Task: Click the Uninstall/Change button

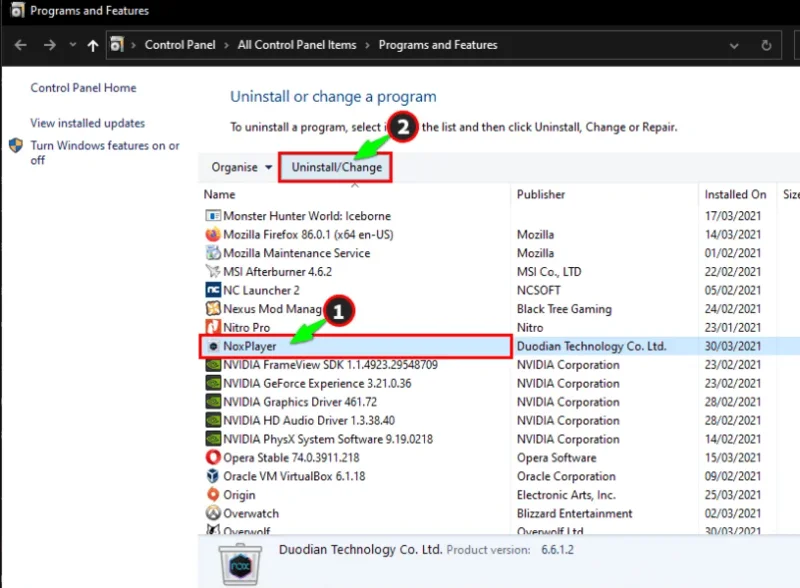Action: click(336, 167)
